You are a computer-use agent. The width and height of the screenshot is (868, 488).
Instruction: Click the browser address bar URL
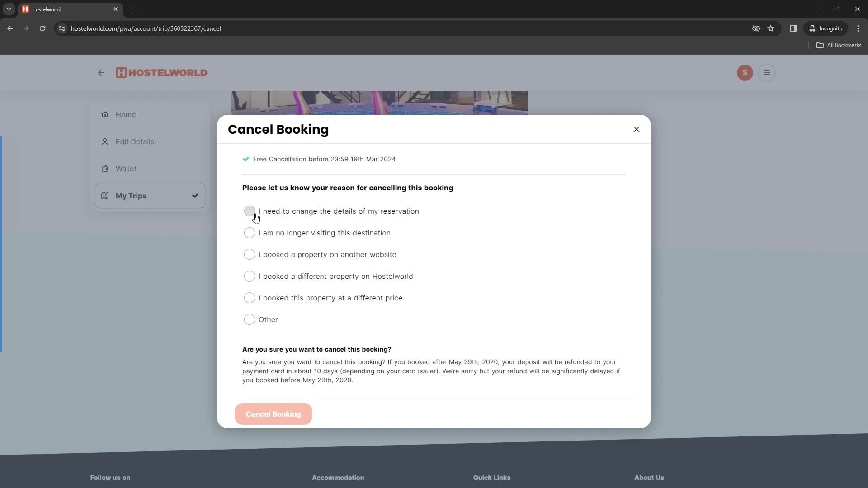pyautogui.click(x=146, y=28)
